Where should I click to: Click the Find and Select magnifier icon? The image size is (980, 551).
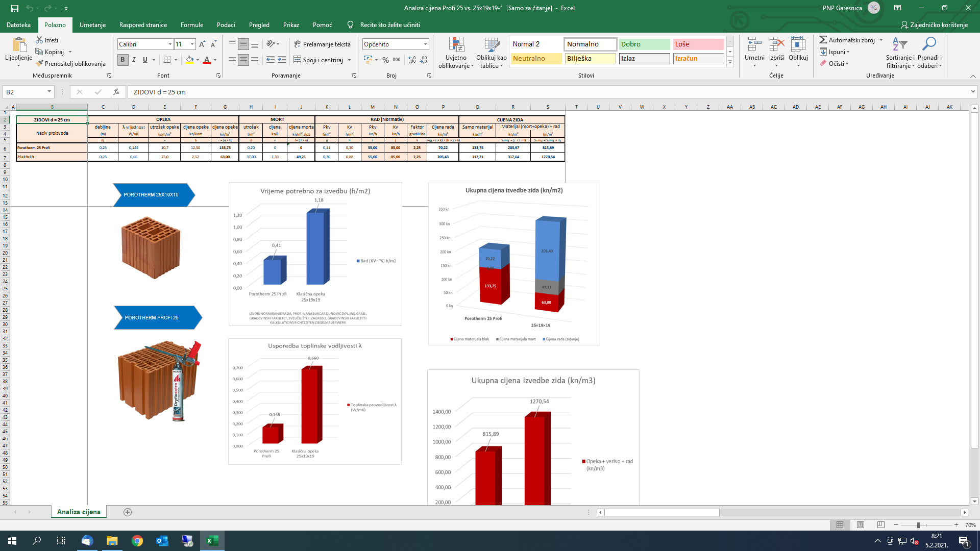point(929,44)
